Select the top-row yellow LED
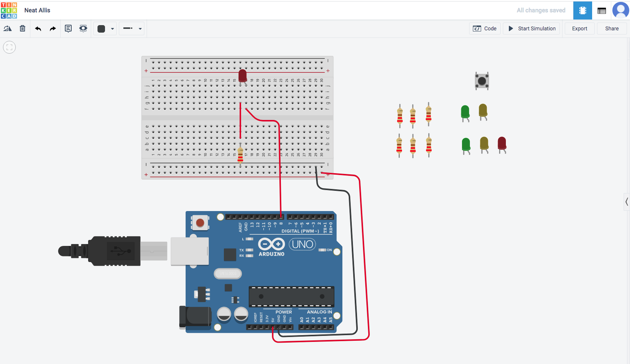Viewport: 630px width, 364px height. (x=483, y=112)
